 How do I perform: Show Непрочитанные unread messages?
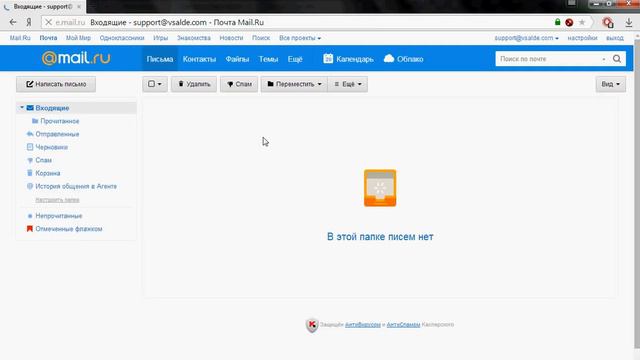pos(59,216)
